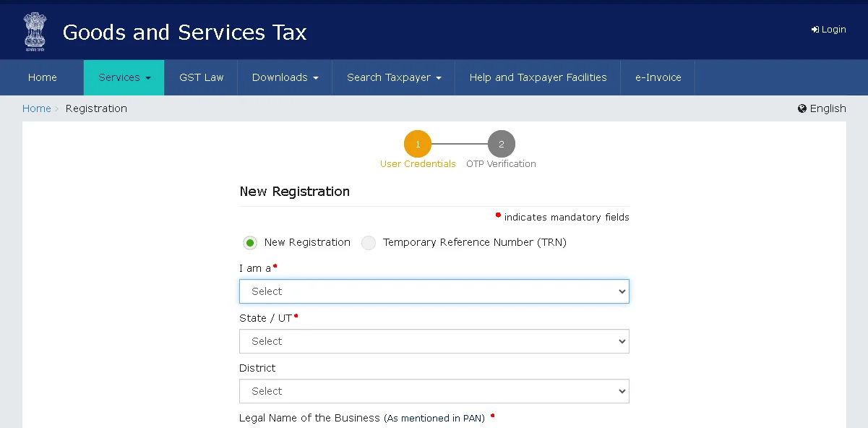Click the red asterisk beside State / UT
This screenshot has width=868, height=428.
[x=297, y=315]
